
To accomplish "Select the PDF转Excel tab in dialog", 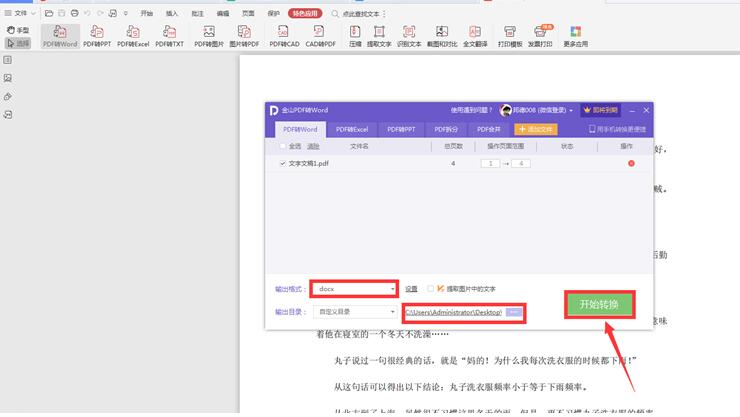I will (x=352, y=129).
